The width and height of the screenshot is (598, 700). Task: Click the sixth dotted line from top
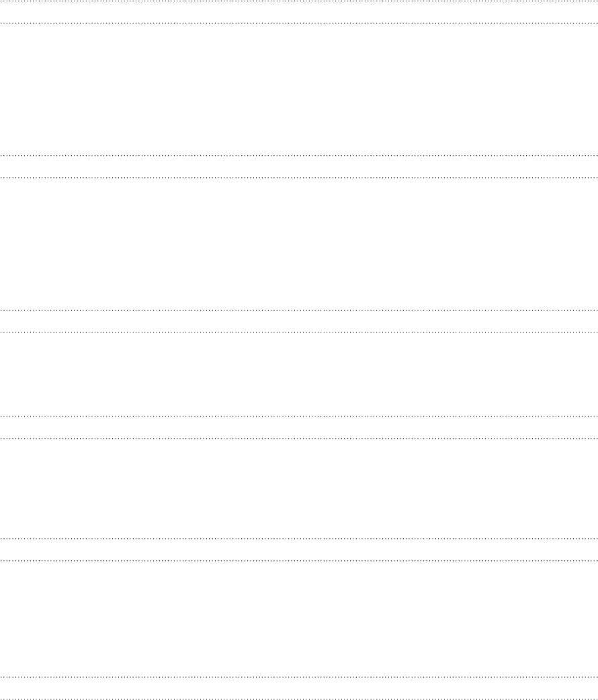[299, 332]
